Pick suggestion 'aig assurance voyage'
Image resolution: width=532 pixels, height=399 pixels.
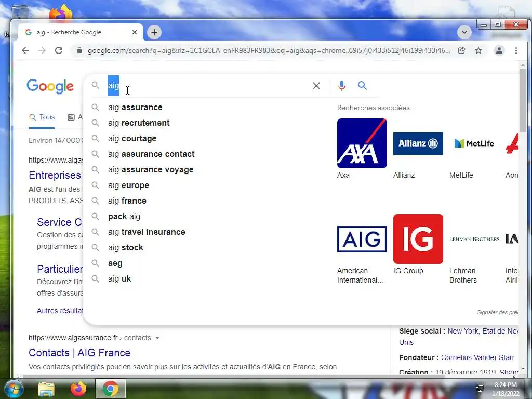(x=207, y=170)
